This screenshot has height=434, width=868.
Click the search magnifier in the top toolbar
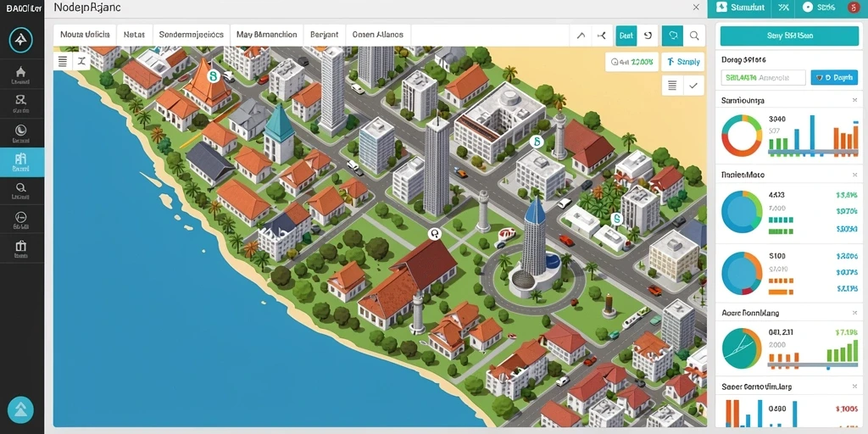point(694,36)
